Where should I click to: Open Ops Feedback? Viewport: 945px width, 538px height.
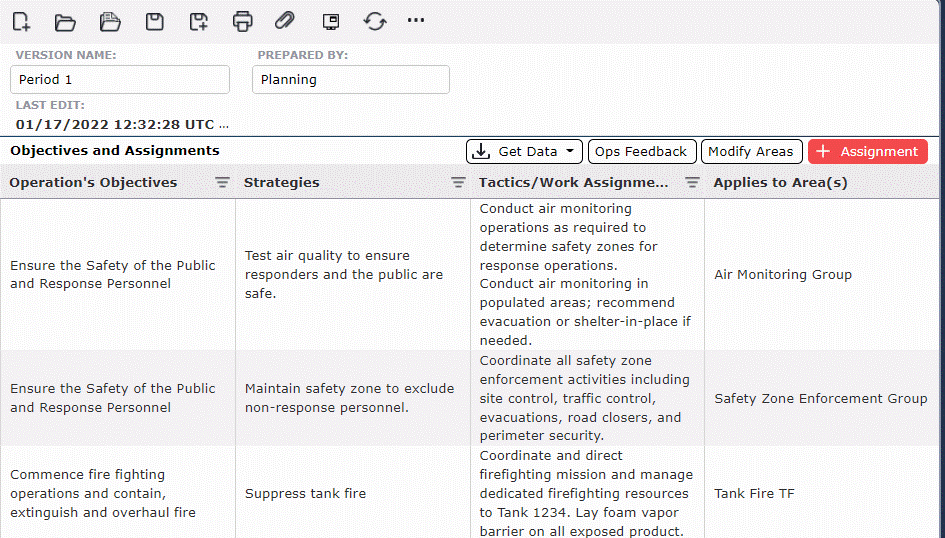642,152
